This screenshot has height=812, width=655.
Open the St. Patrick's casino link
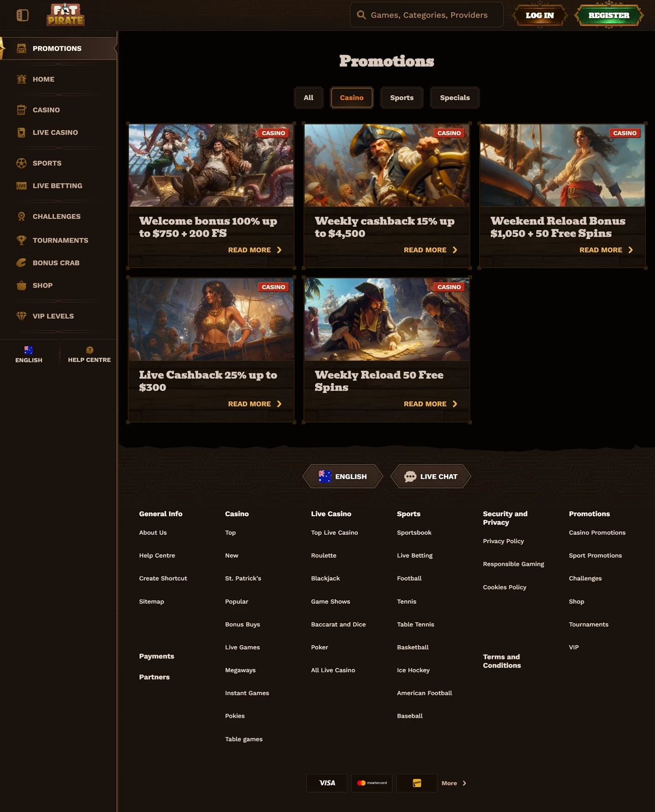pos(243,578)
